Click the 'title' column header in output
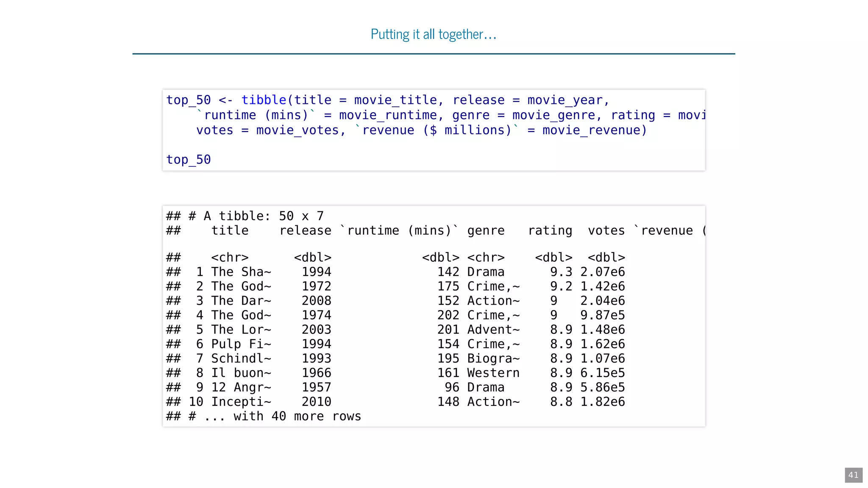868x488 pixels. [230, 230]
